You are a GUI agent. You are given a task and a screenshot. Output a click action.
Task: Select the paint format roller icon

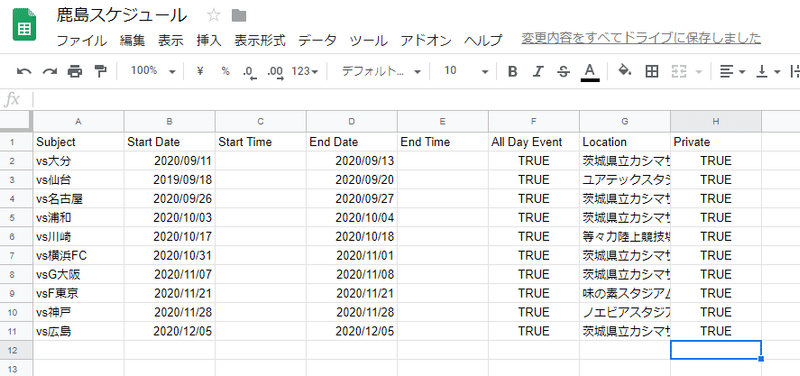click(101, 72)
